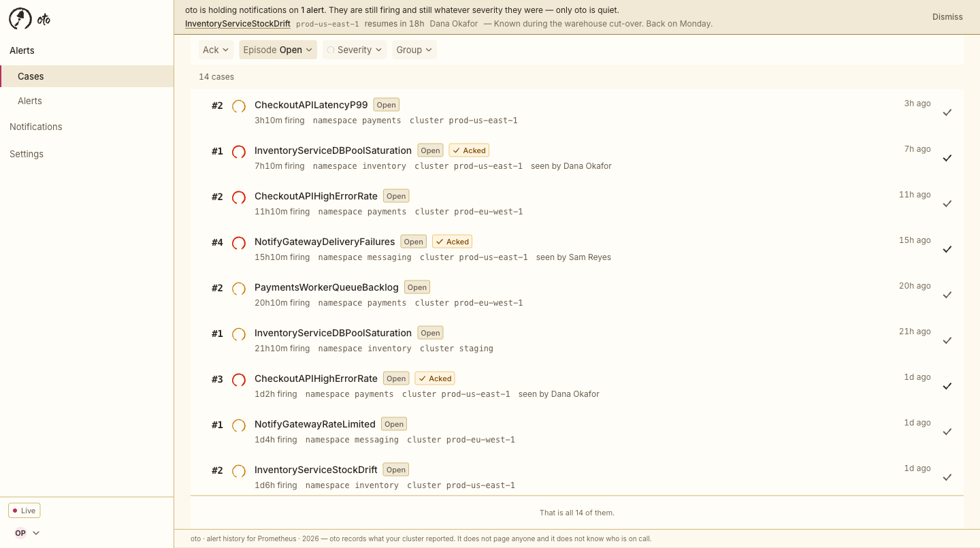Click the oto logo icon
Image resolution: width=980 pixels, height=548 pixels.
coord(20,19)
